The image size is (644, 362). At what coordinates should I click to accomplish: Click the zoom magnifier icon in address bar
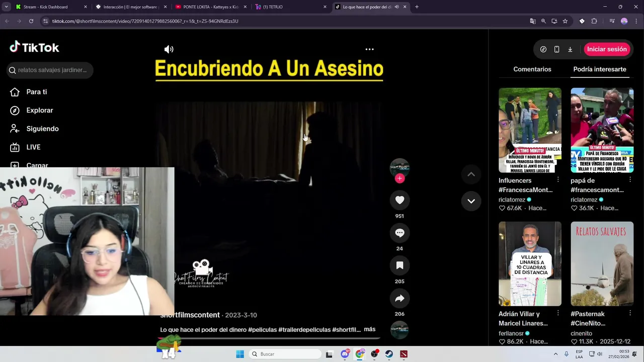coord(543,21)
